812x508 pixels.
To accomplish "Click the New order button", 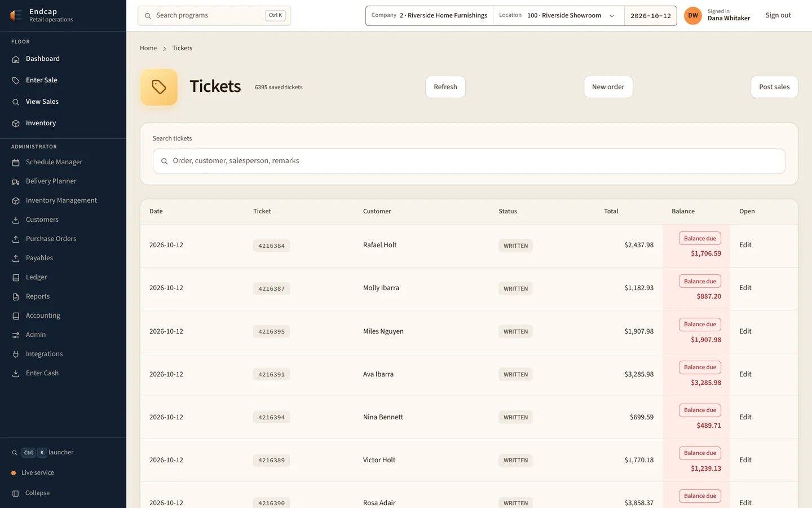I will pos(608,87).
